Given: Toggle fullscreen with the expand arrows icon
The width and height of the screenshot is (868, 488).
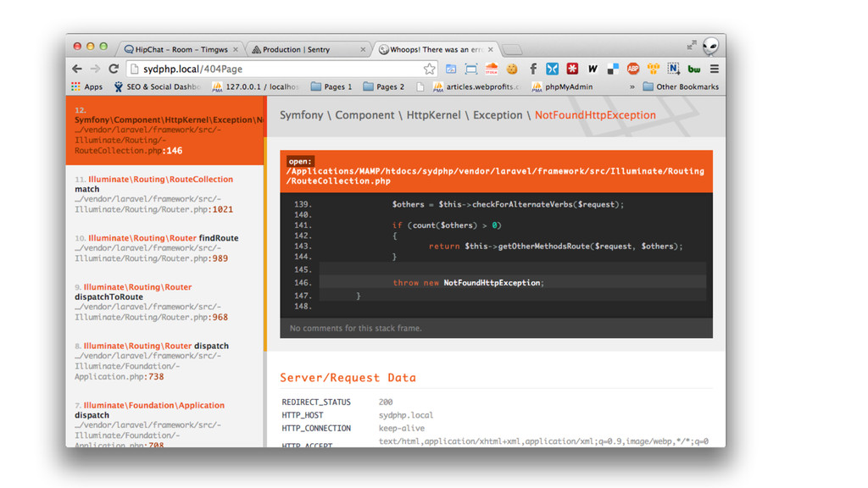Looking at the screenshot, I should (x=691, y=46).
